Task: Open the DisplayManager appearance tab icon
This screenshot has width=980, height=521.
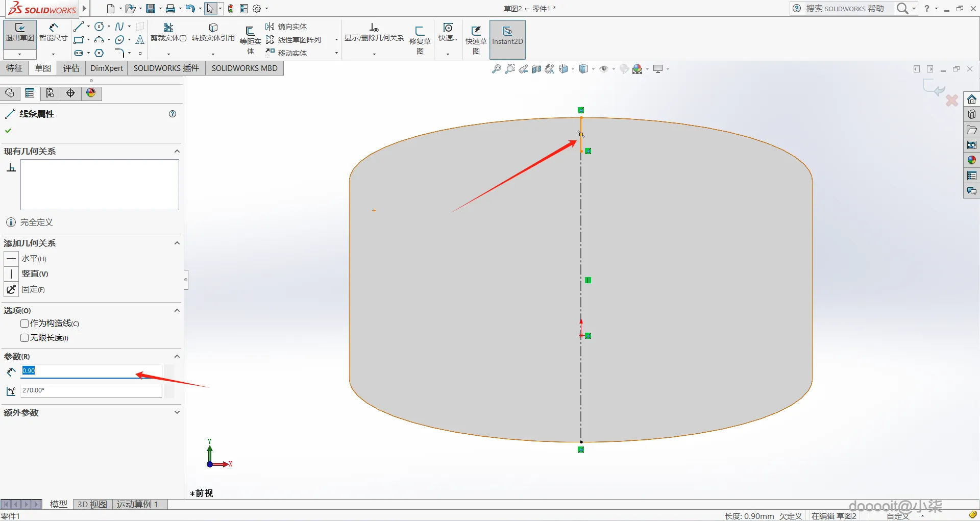Action: pos(91,93)
